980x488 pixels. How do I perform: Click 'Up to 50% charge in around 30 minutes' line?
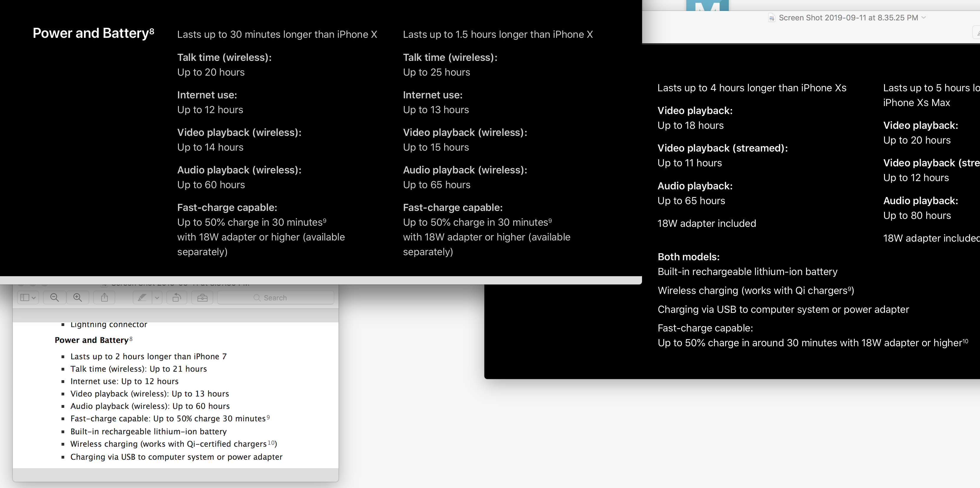point(813,343)
